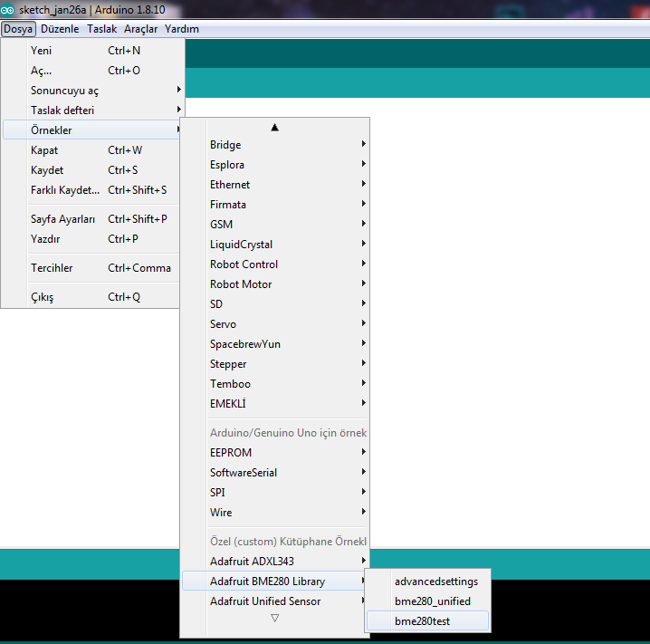Expand LiquidCrystal examples
Image resolution: width=650 pixels, height=644 pixels.
point(275,245)
